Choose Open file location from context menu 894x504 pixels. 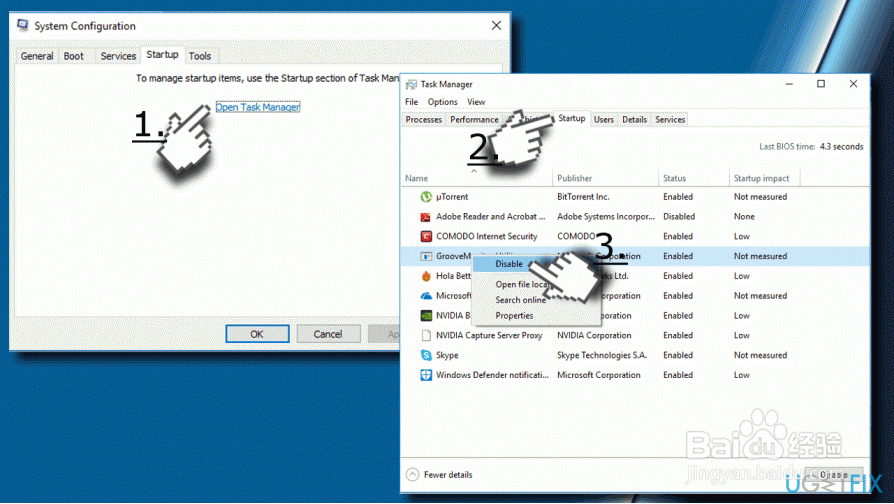[x=521, y=284]
